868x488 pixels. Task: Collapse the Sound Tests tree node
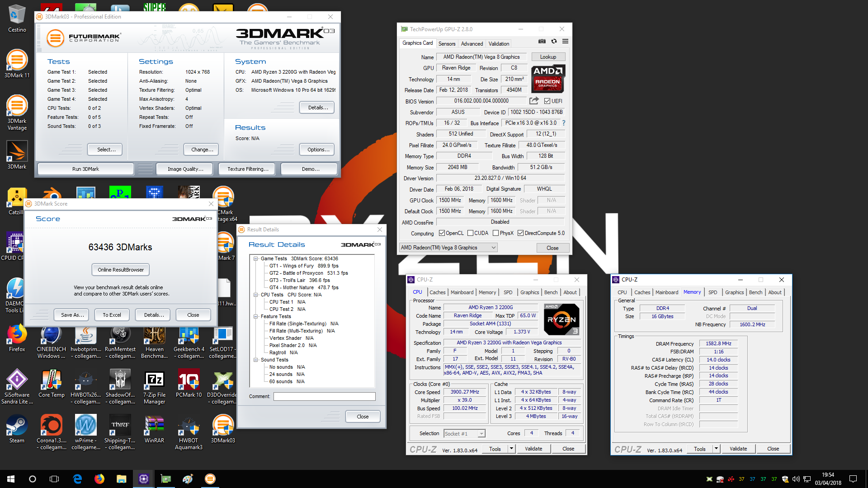[x=255, y=360]
